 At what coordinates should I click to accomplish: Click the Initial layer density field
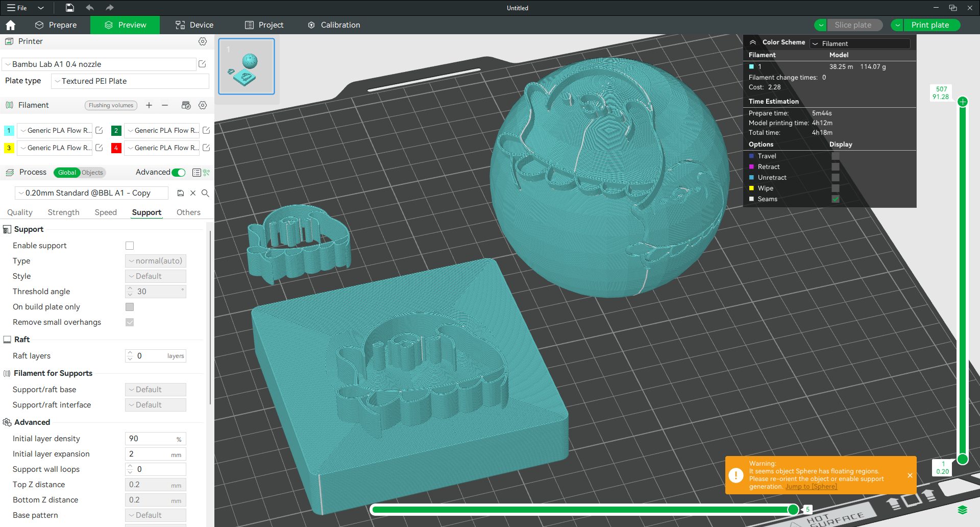pyautogui.click(x=156, y=439)
